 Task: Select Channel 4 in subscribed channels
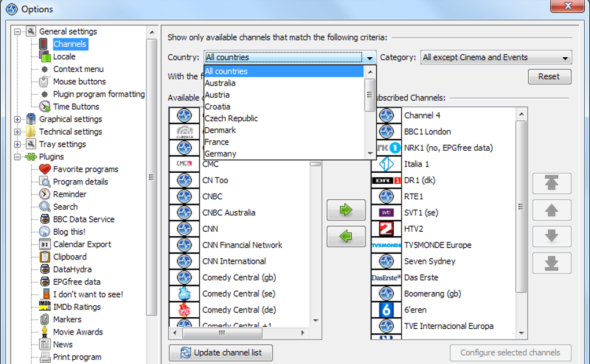(x=422, y=116)
